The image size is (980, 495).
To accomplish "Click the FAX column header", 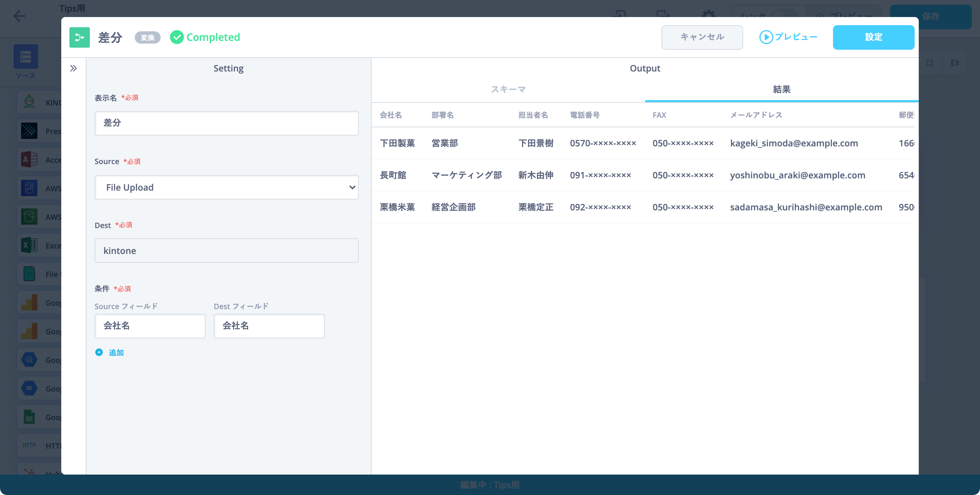I will pos(659,115).
